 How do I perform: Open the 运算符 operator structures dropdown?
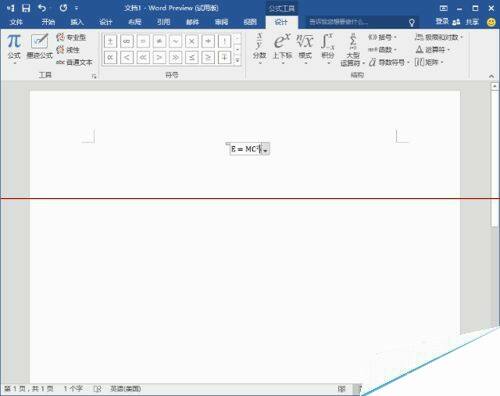coord(433,50)
